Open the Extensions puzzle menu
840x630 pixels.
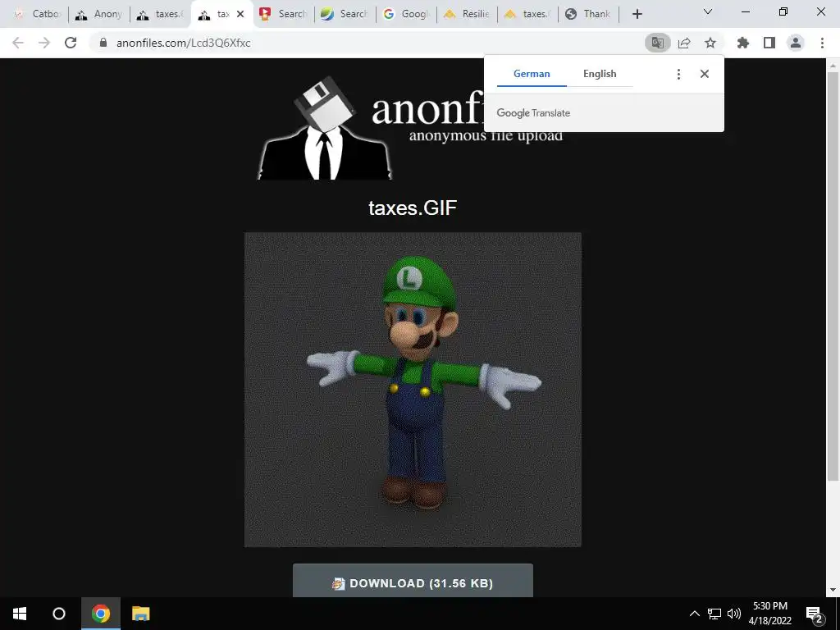pyautogui.click(x=743, y=43)
